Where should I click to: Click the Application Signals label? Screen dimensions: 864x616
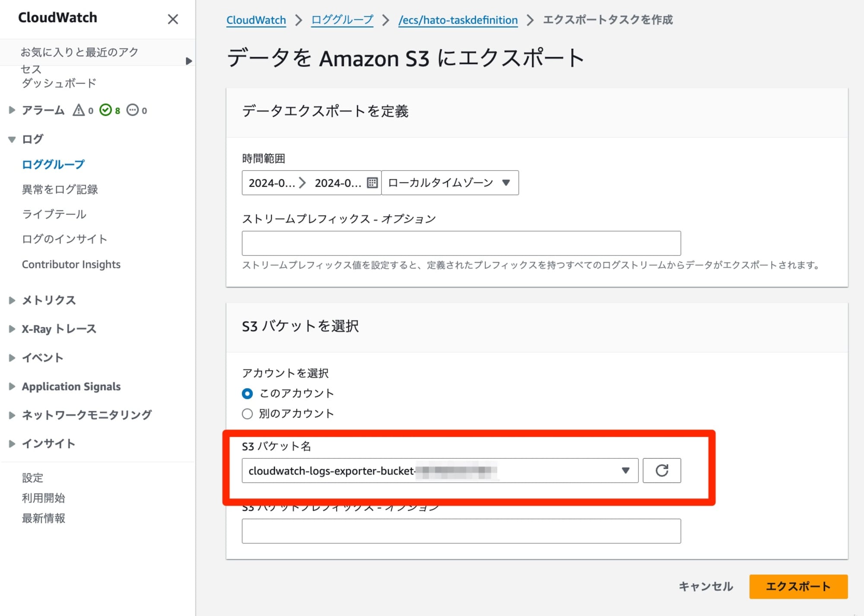71,386
